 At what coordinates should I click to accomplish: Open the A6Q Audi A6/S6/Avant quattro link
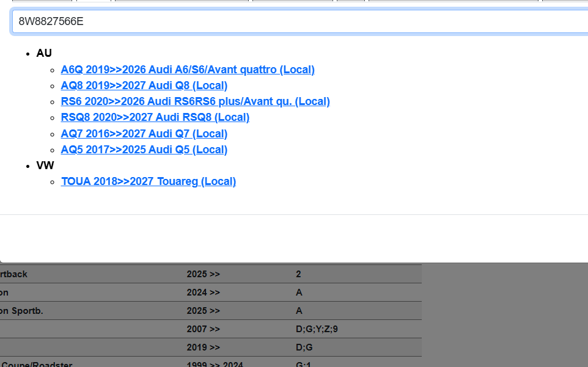coord(188,70)
